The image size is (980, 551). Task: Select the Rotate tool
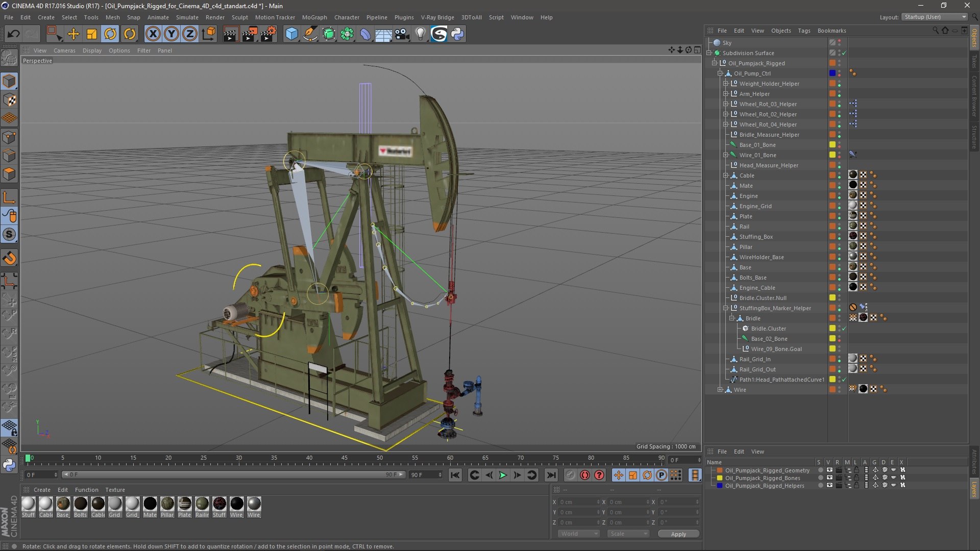point(110,34)
